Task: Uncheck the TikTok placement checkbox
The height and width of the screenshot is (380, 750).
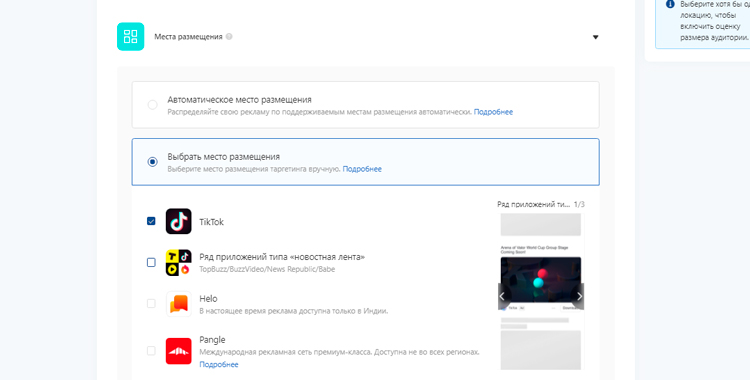Action: click(x=151, y=221)
